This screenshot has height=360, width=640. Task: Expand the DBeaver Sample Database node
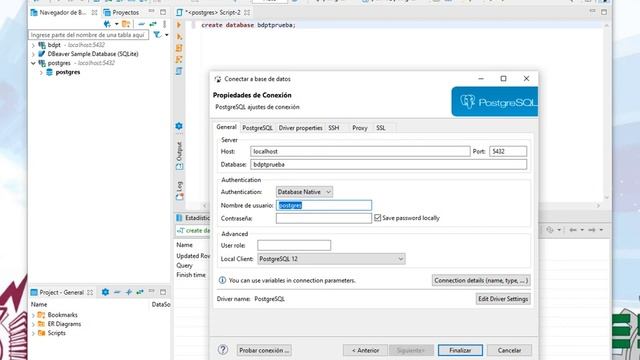[33, 54]
